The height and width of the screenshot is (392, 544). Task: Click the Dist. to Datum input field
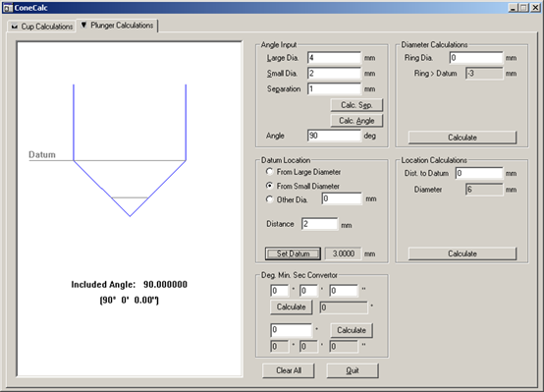pyautogui.click(x=479, y=173)
